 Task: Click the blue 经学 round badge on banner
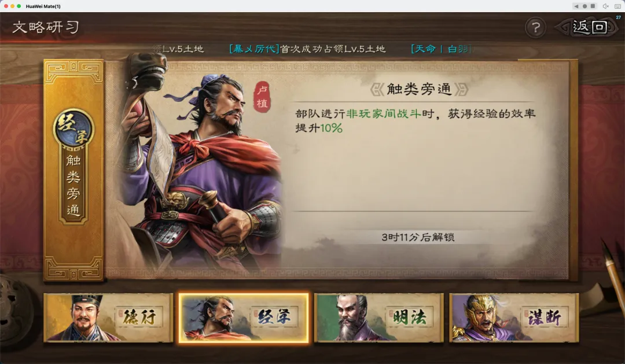(73, 128)
